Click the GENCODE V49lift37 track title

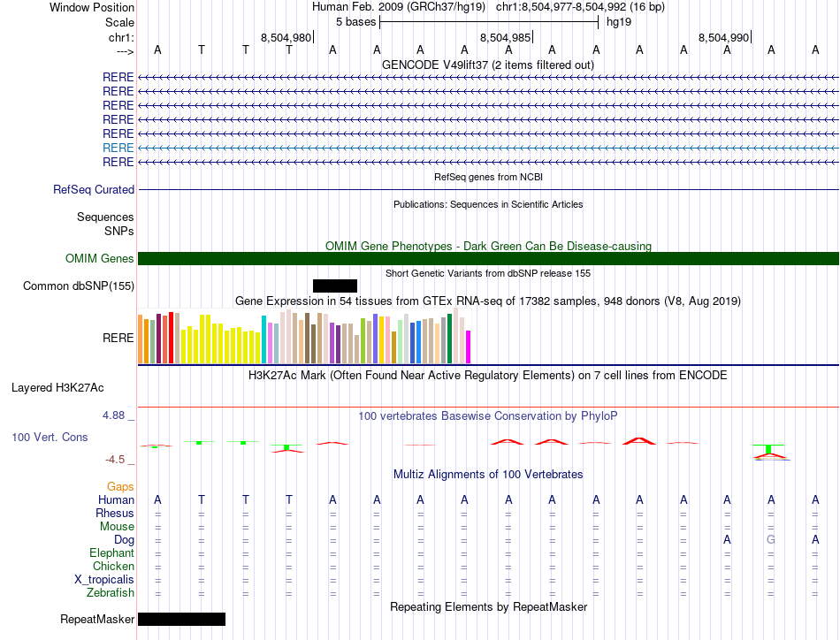[x=488, y=65]
